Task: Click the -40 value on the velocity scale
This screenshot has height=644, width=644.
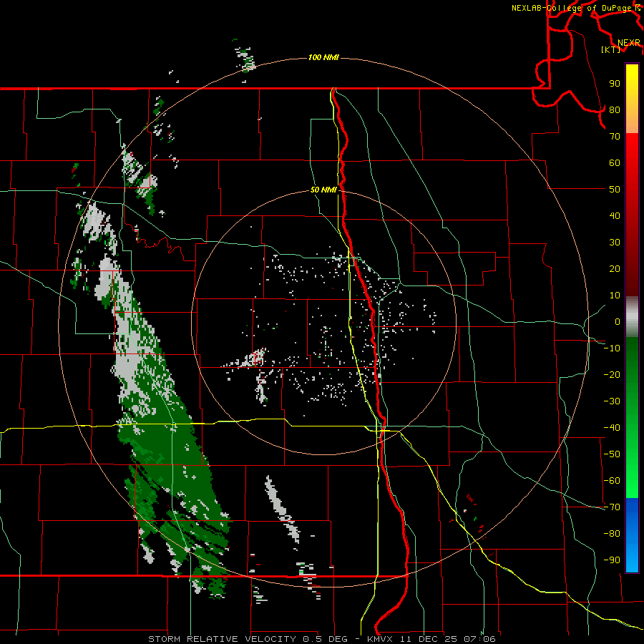Action: [612, 428]
